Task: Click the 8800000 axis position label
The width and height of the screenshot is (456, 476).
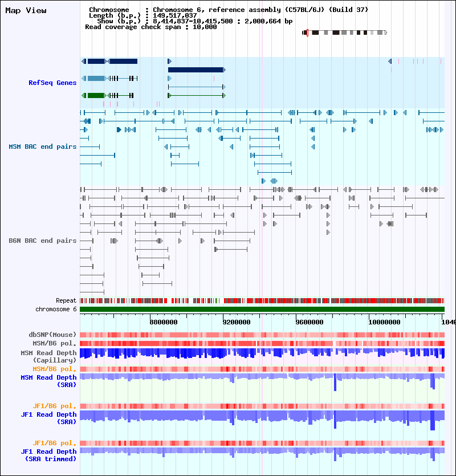Action: click(164, 322)
